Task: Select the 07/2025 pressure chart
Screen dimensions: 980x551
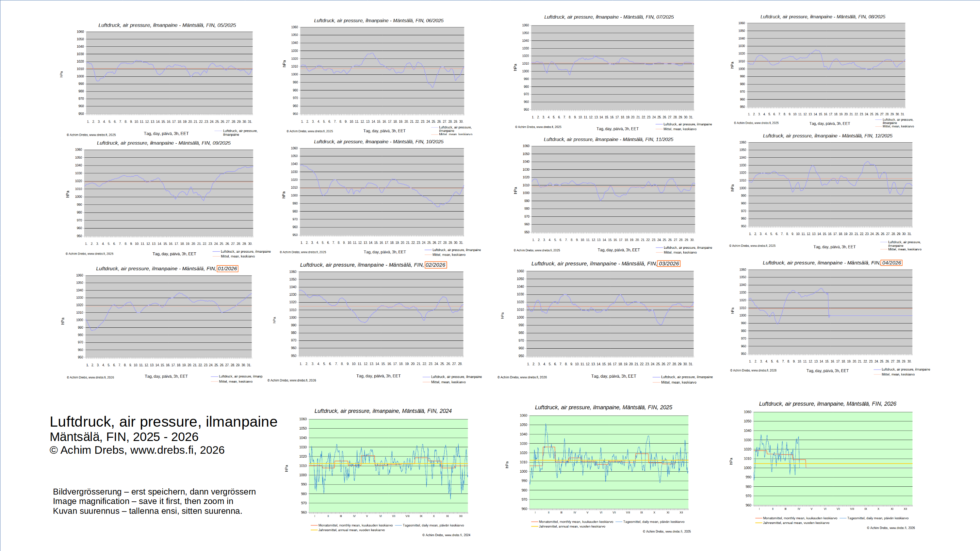Action: tap(612, 67)
